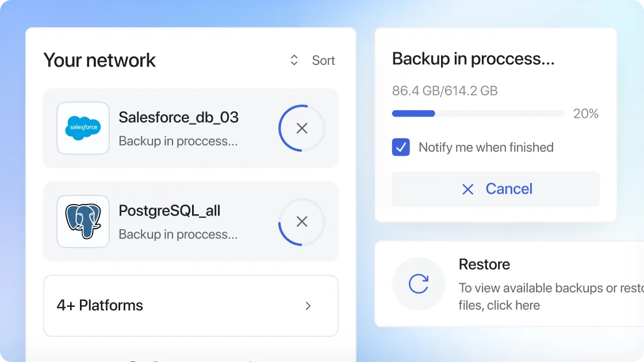Select the PostgreSQL_all network item name
Image resolution: width=644 pixels, height=362 pixels.
pyautogui.click(x=169, y=211)
